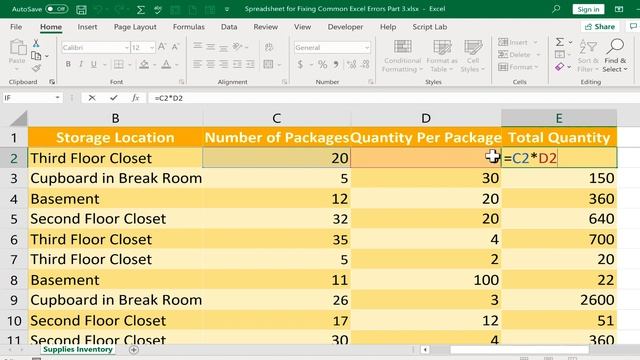The width and height of the screenshot is (640, 360).
Task: Open Sort & Filter menu
Action: pyautogui.click(x=588, y=56)
